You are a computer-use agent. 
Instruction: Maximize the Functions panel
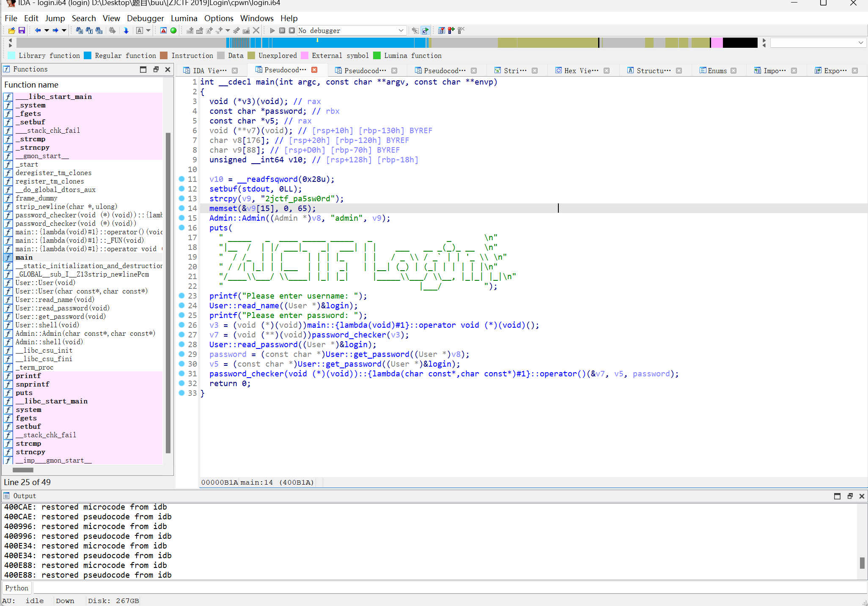tap(143, 69)
